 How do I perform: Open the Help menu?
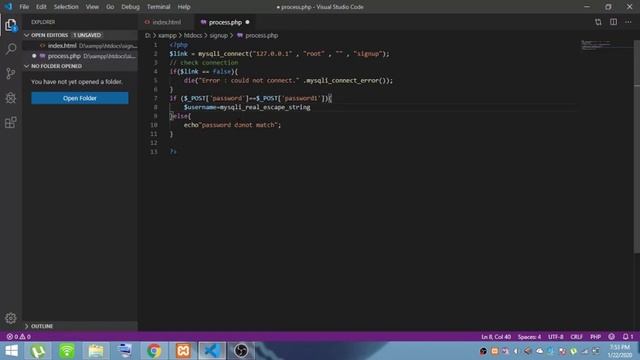(x=184, y=7)
